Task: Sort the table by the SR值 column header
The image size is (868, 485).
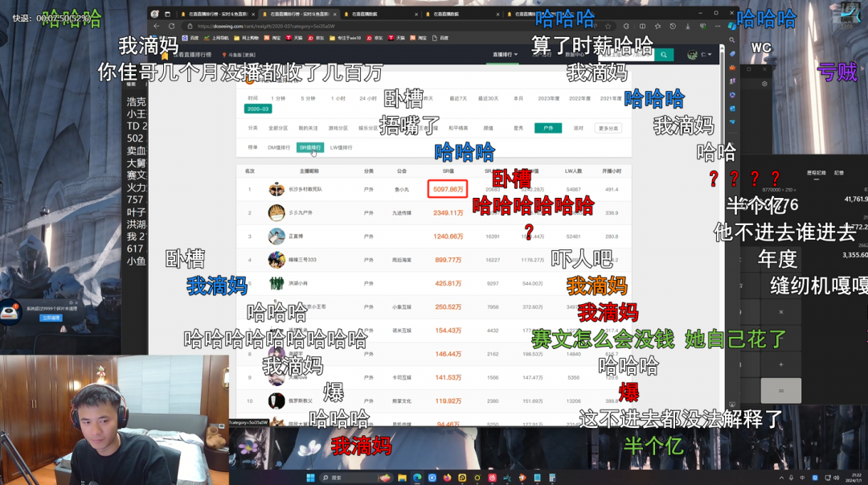Action: click(448, 171)
